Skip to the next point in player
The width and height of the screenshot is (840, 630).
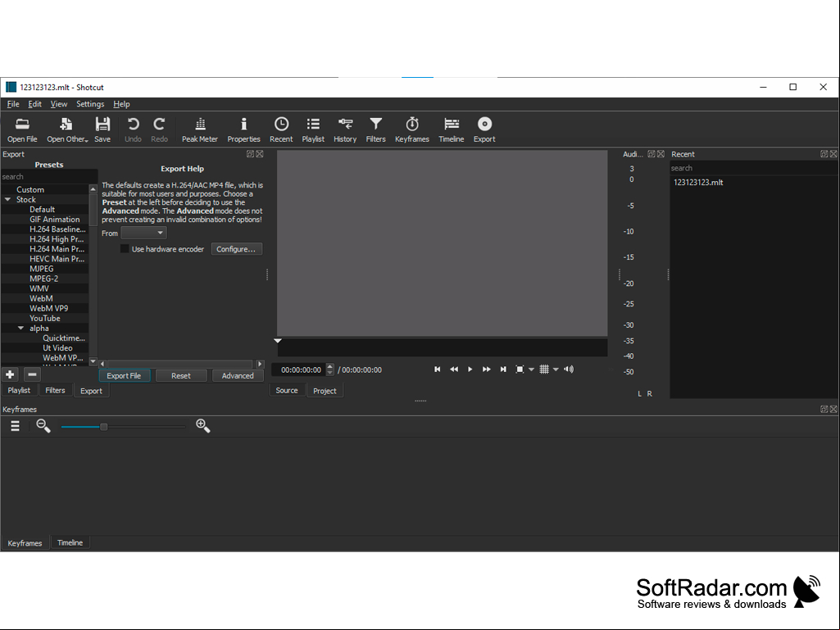pyautogui.click(x=503, y=369)
